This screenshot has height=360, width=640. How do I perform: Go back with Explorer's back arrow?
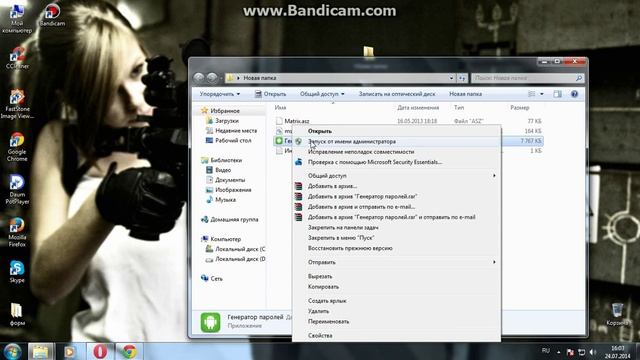(199, 78)
